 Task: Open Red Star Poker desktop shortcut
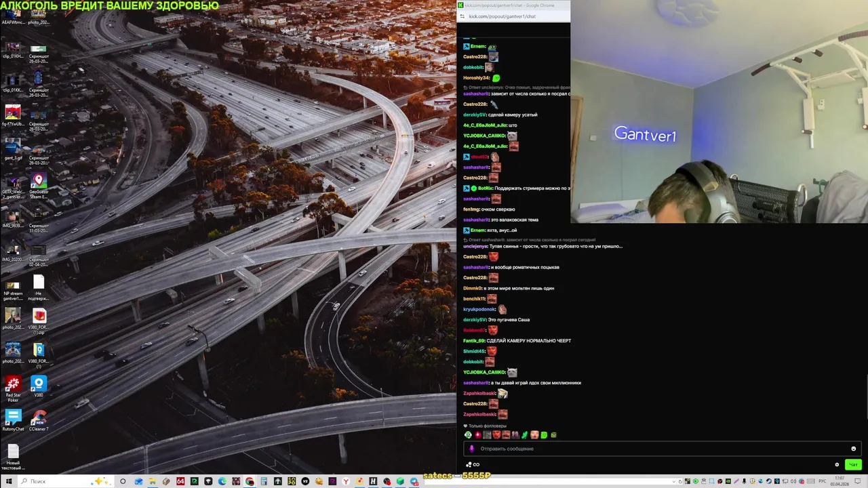tap(12, 388)
